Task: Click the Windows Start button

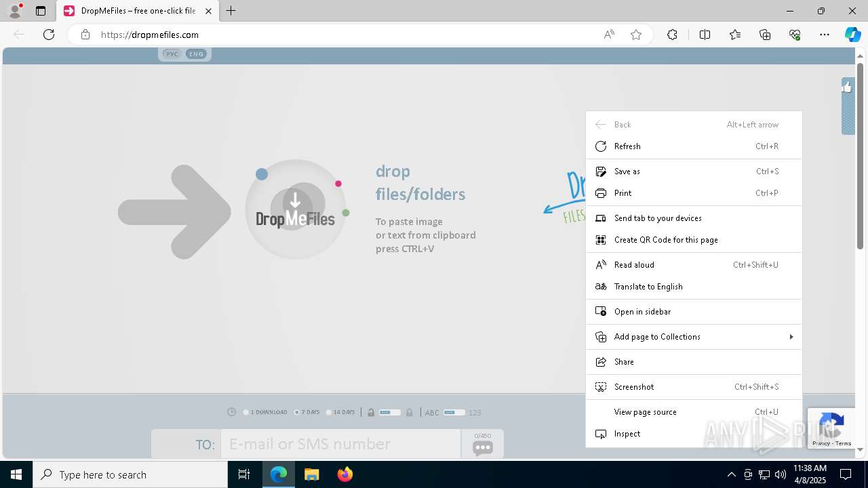Action: (16, 474)
